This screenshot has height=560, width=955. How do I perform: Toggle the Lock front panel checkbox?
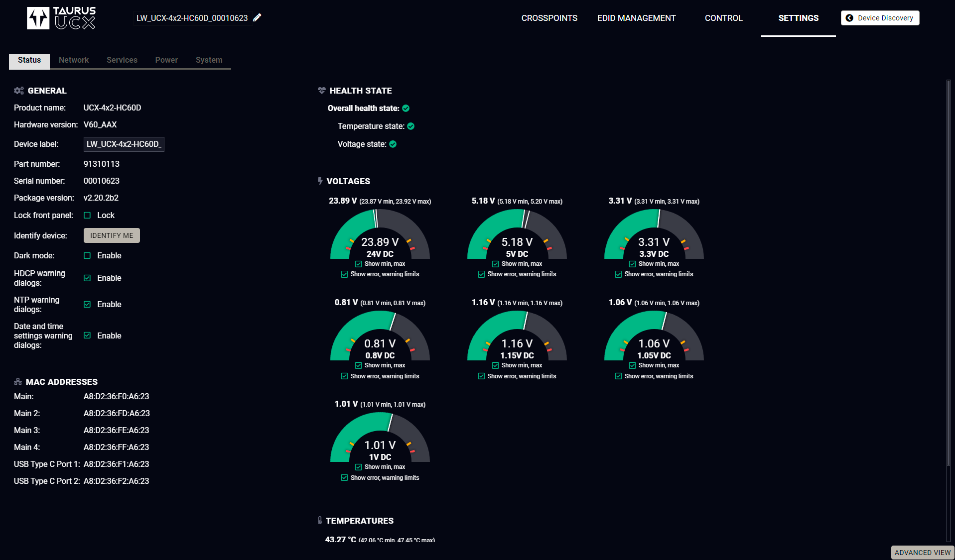point(87,216)
